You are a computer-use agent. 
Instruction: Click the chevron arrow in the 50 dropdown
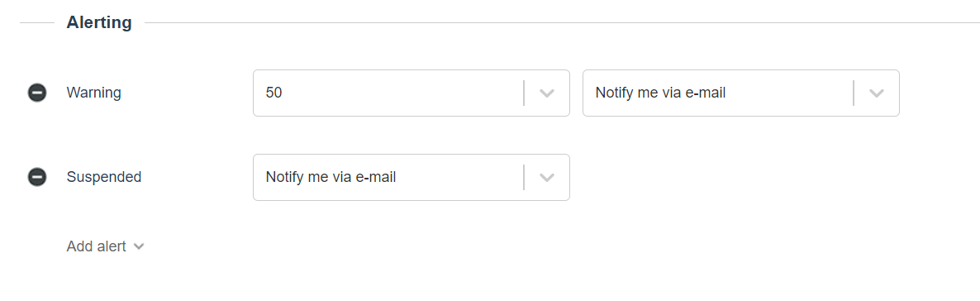coord(547,93)
